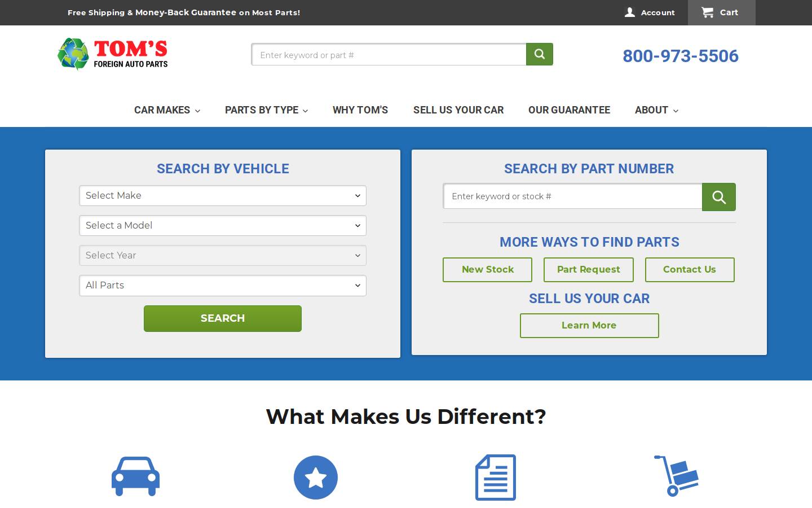Open the Cart link
The image size is (812, 508).
[722, 12]
